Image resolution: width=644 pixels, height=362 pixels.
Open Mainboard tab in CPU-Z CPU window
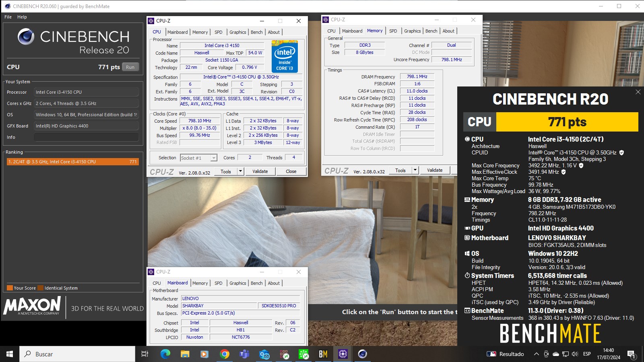178,32
